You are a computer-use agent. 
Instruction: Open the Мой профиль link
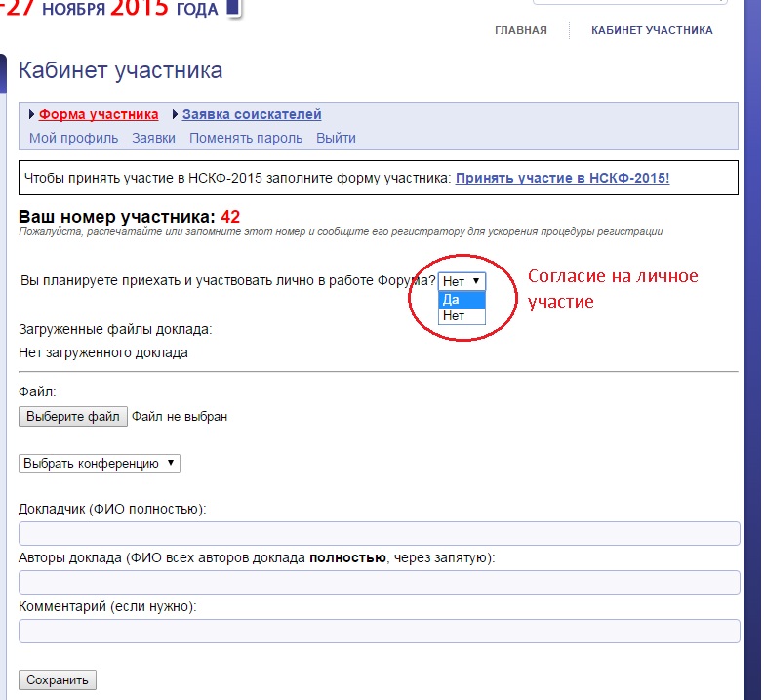tap(73, 138)
